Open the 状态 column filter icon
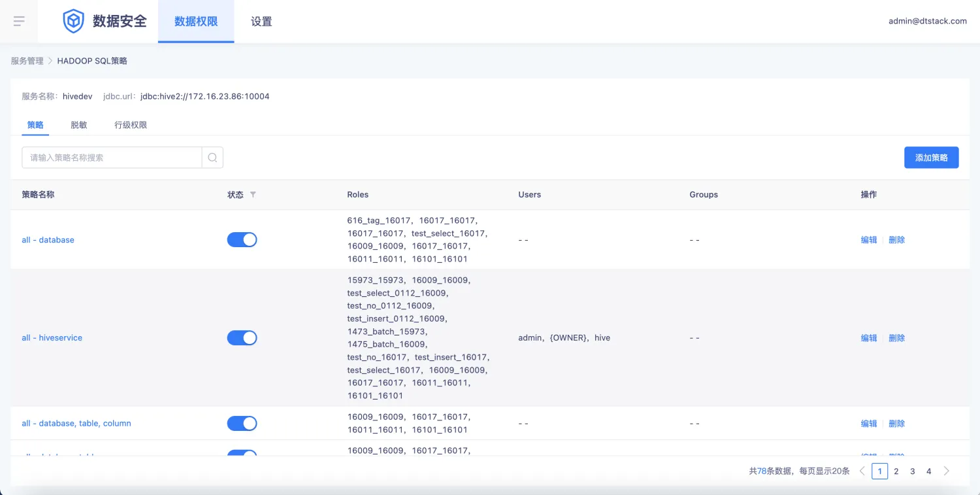This screenshot has width=980, height=495. pos(253,195)
